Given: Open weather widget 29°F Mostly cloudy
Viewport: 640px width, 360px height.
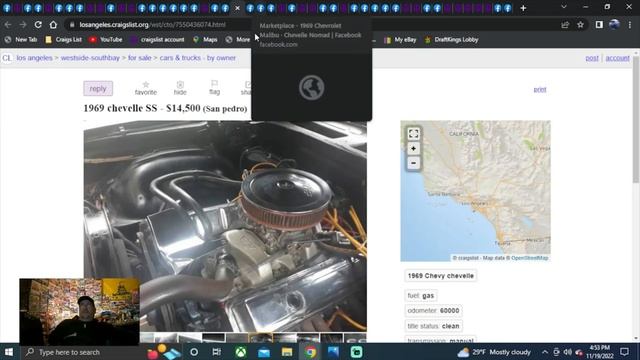Looking at the screenshot, I should pos(494,352).
